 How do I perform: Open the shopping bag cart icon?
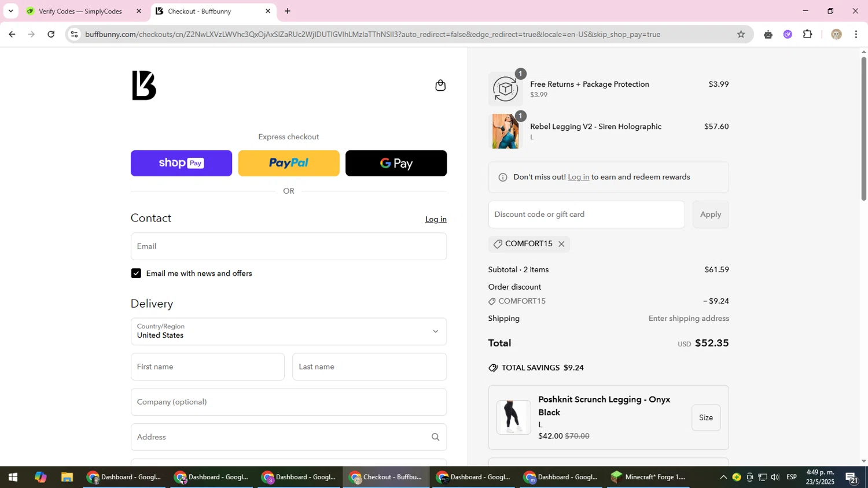pos(440,86)
